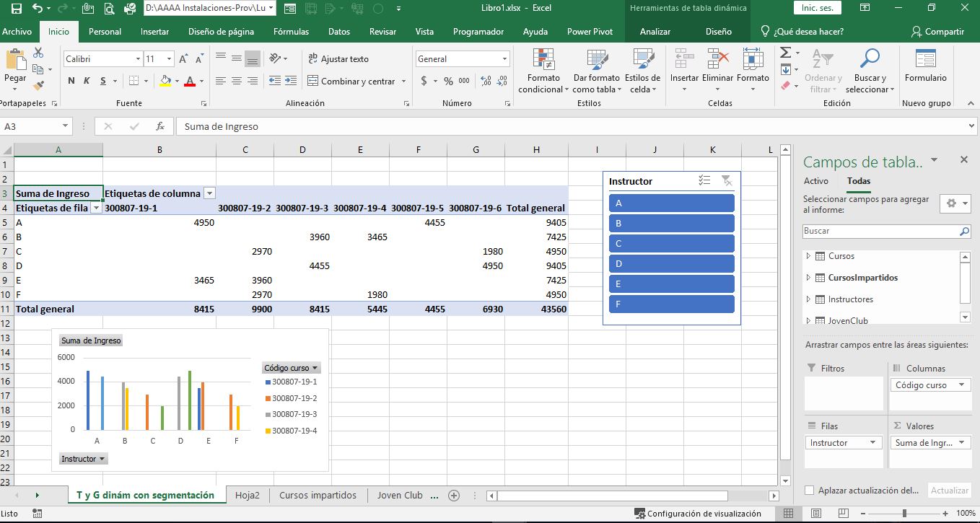The height and width of the screenshot is (523, 980).
Task: Toggle bold formatting N button
Action: (71, 82)
